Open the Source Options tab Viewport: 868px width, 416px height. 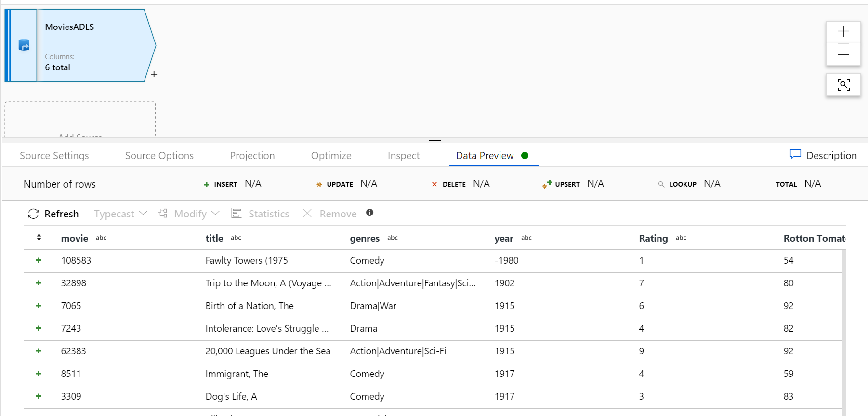159,156
